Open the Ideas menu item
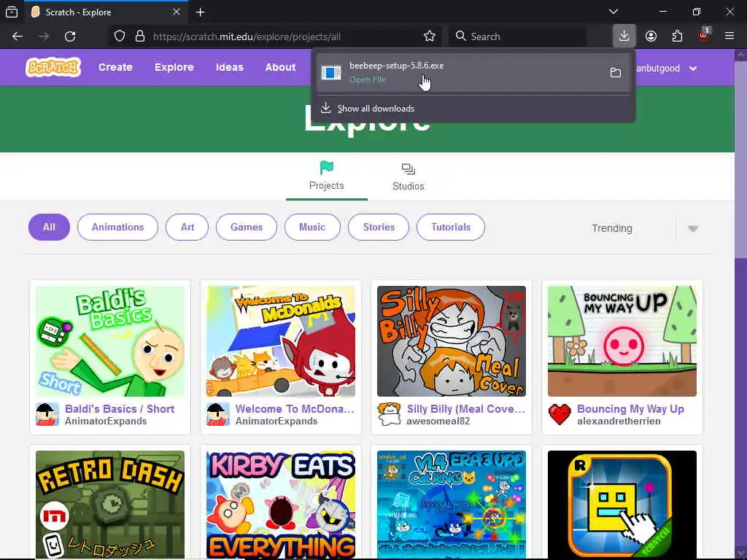The width and height of the screenshot is (747, 560). [230, 67]
